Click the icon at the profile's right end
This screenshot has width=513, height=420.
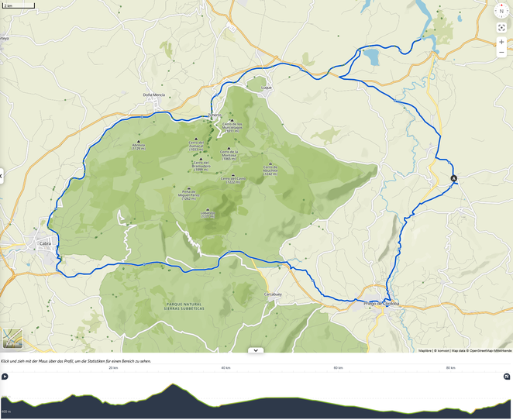pyautogui.click(x=507, y=377)
